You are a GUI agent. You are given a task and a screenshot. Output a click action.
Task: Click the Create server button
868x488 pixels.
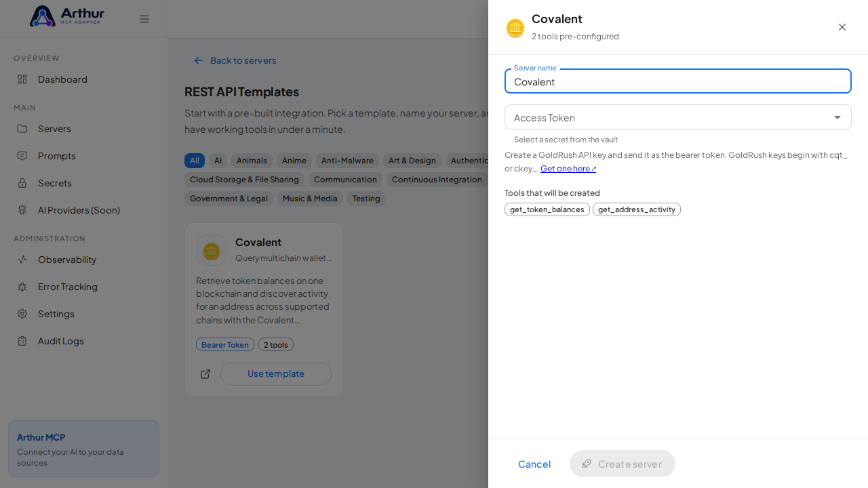[x=623, y=464]
